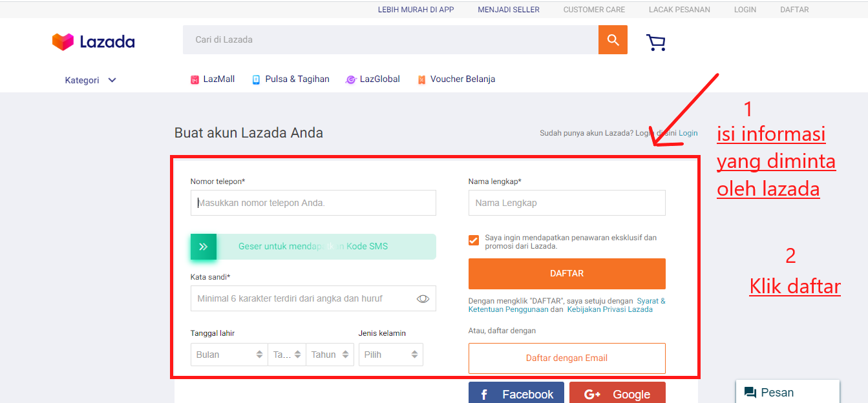Click the Facebook sign-up button label
The image size is (868, 403).
click(x=528, y=395)
